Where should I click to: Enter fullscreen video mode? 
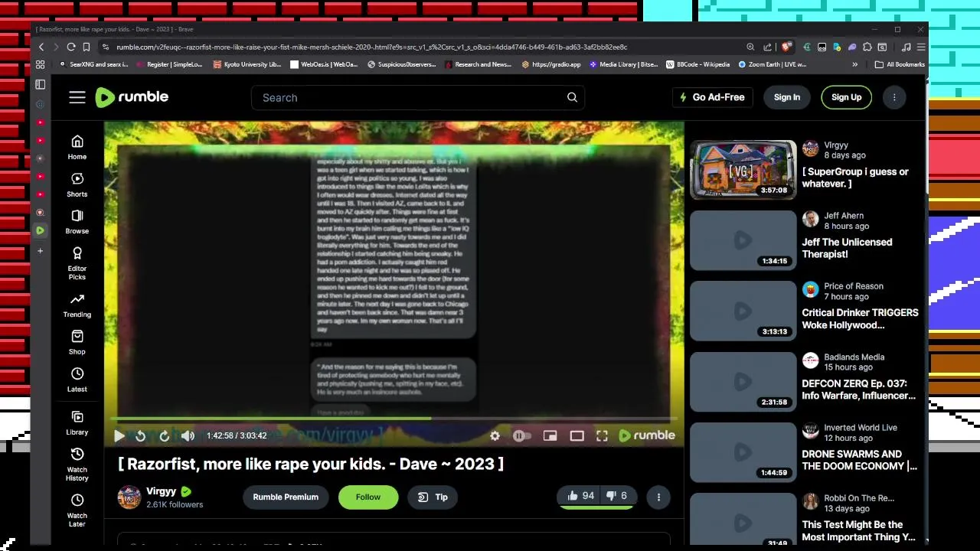point(602,435)
